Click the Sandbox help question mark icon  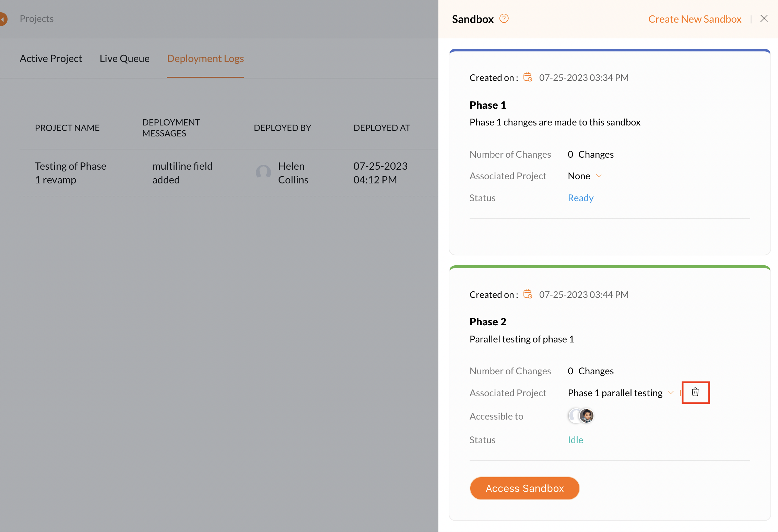pyautogui.click(x=504, y=19)
